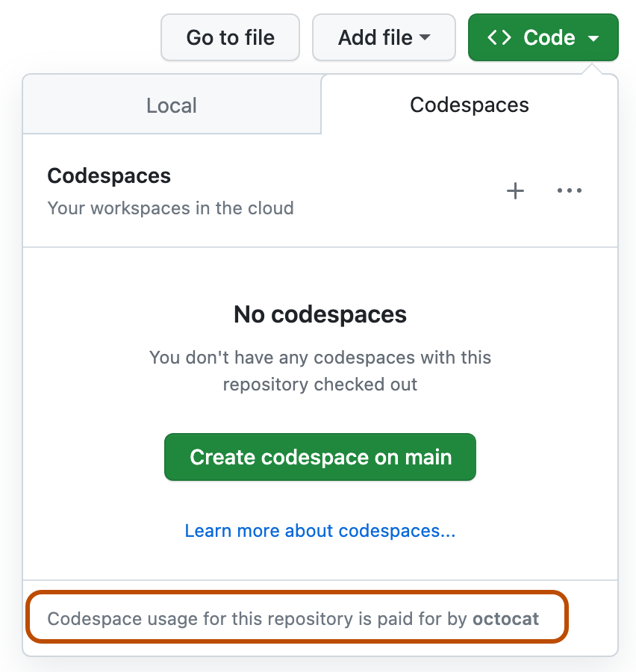Image resolution: width=636 pixels, height=672 pixels.
Task: Click the highlighted codespace usage notice
Action: click(297, 618)
